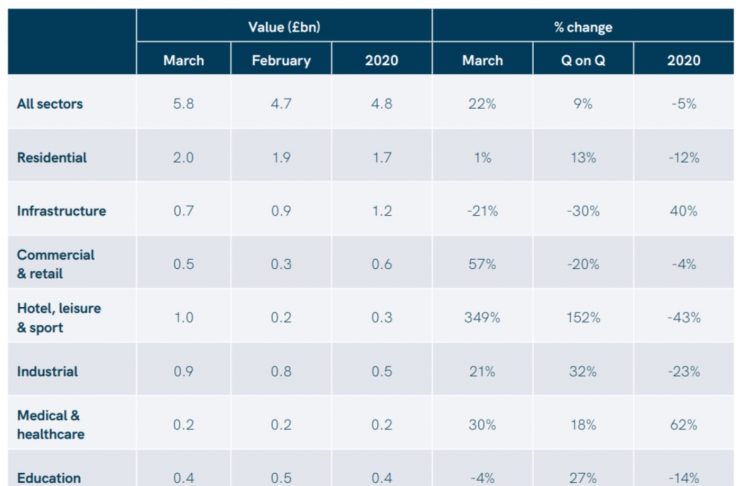Viewport: 741px width, 486px height.
Task: Click the 'Value (£bn)' group header
Action: tap(284, 27)
